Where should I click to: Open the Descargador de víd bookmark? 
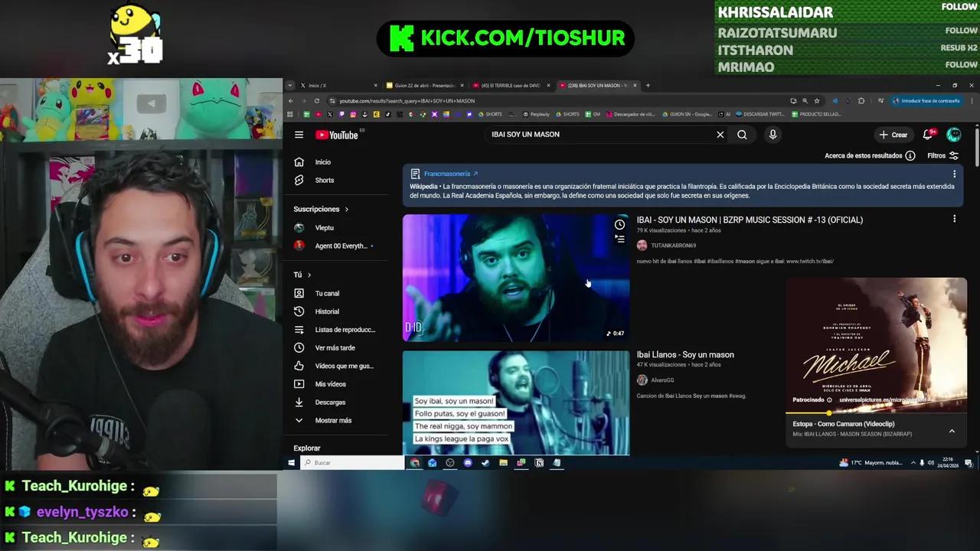coord(631,114)
